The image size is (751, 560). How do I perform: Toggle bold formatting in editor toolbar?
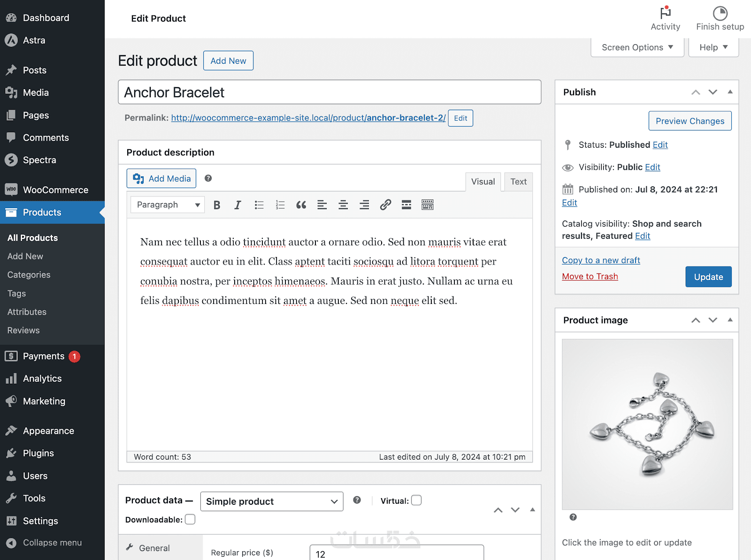tap(217, 205)
